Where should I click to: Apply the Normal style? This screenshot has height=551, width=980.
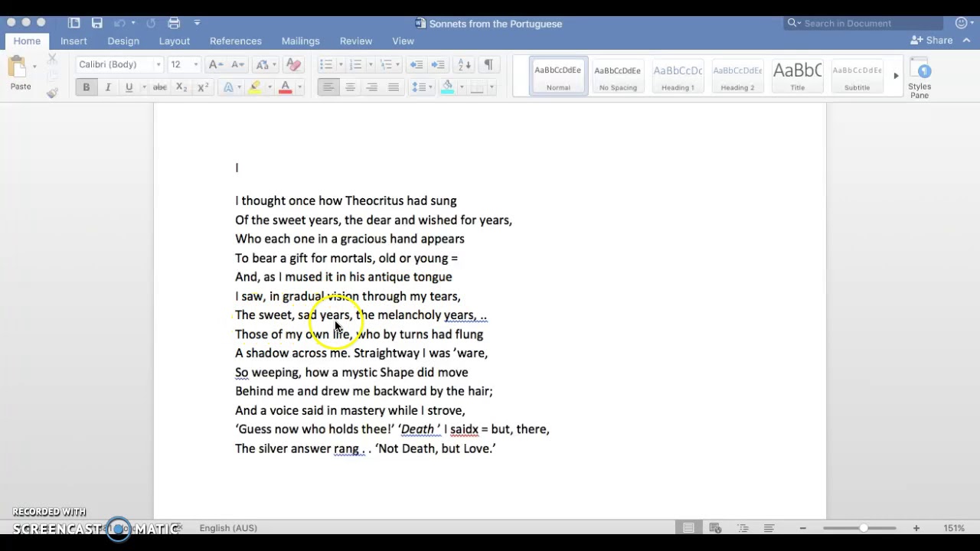pos(558,76)
